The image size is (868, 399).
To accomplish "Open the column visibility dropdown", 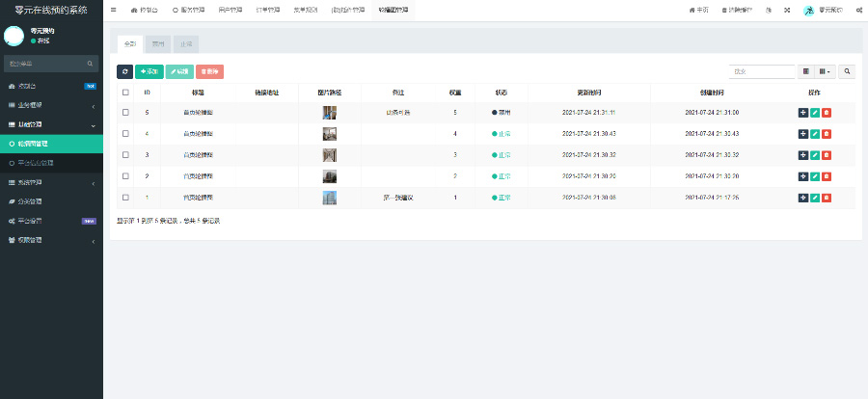I will click(825, 71).
